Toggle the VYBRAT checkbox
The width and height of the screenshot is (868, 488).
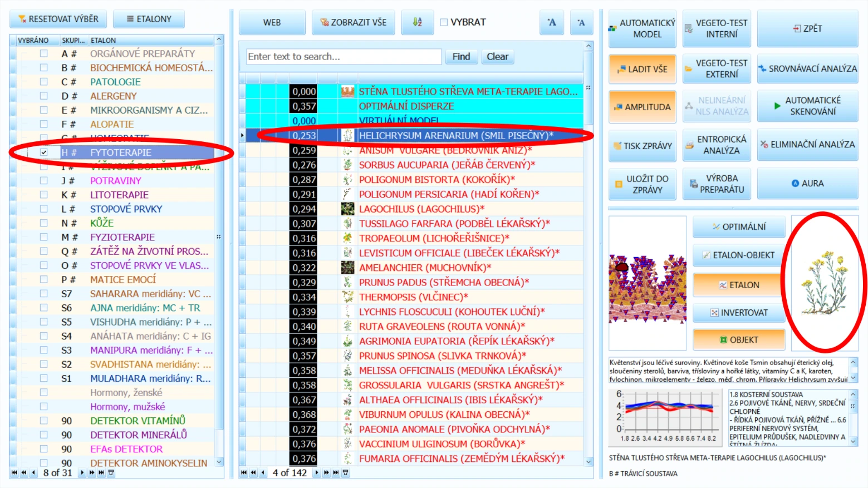click(444, 22)
